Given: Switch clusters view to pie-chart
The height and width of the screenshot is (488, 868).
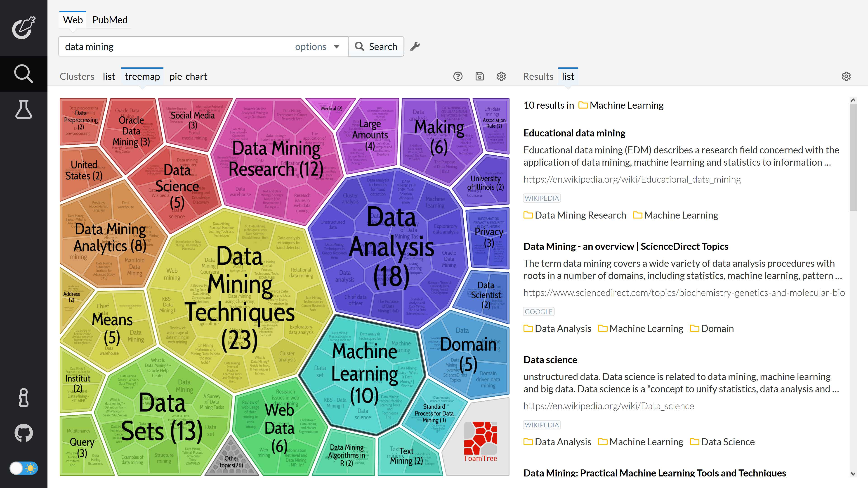Looking at the screenshot, I should (188, 76).
